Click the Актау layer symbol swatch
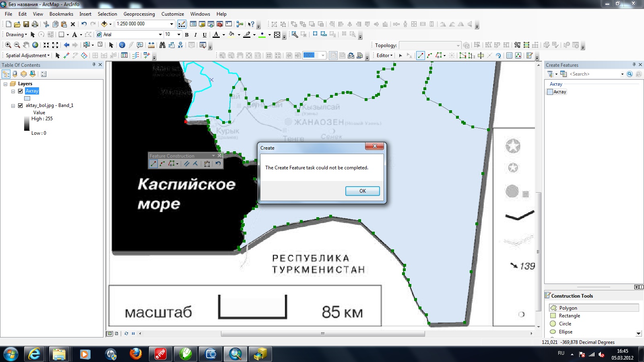The width and height of the screenshot is (644, 362). pos(27,99)
